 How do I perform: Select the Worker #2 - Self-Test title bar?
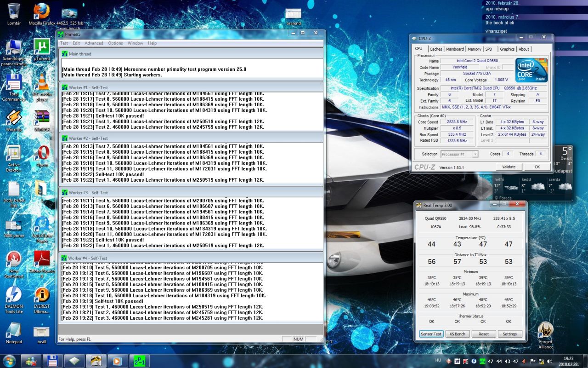click(192, 138)
